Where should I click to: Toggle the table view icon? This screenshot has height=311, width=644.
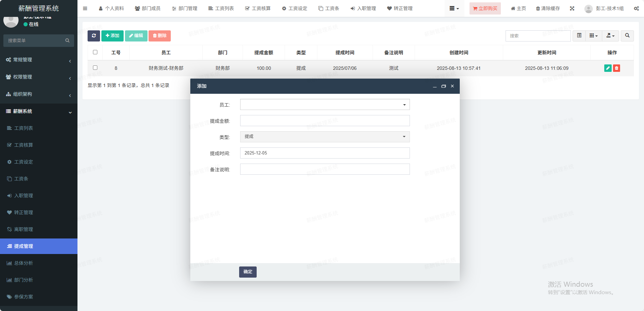(x=579, y=36)
